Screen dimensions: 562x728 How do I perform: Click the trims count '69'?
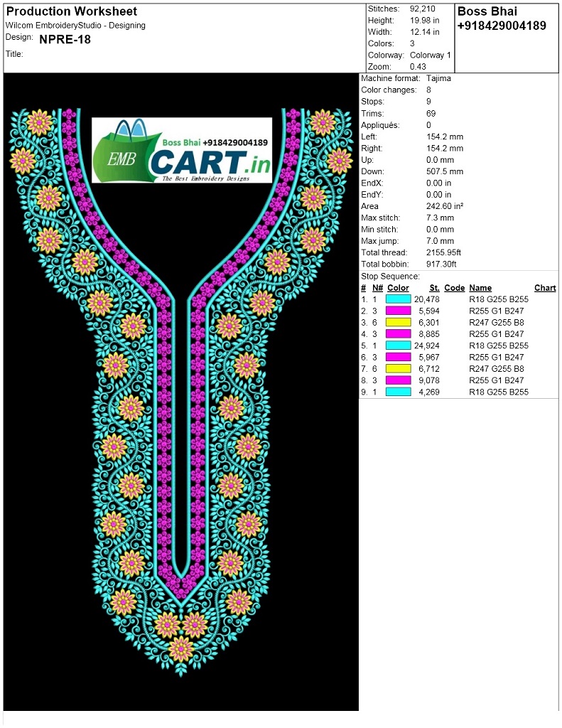(x=431, y=114)
